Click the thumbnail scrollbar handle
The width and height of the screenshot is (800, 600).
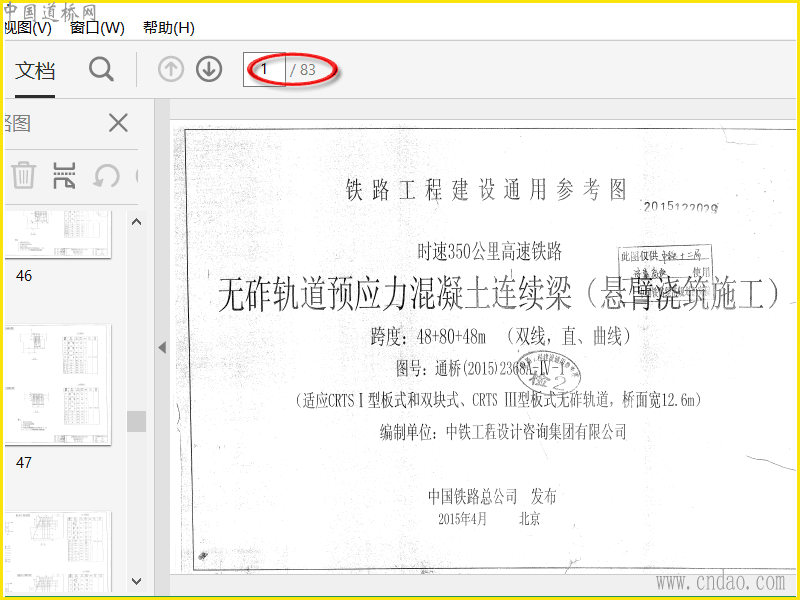coord(136,421)
